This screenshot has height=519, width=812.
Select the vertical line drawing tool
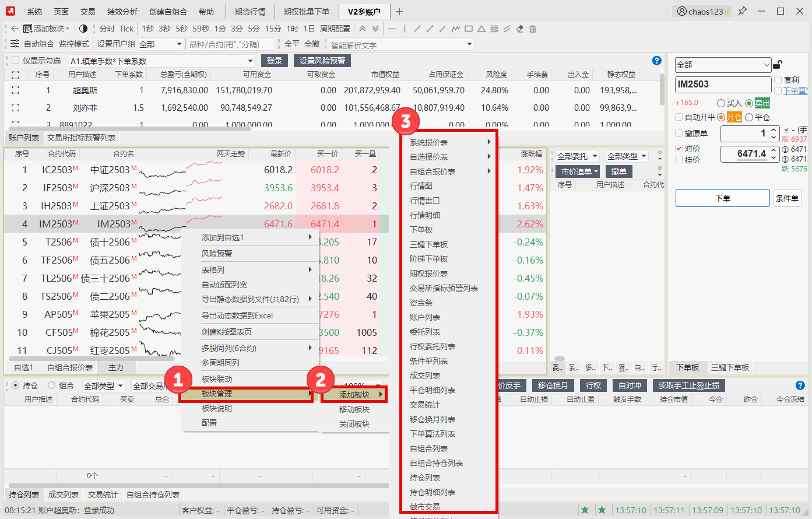tap(405, 29)
